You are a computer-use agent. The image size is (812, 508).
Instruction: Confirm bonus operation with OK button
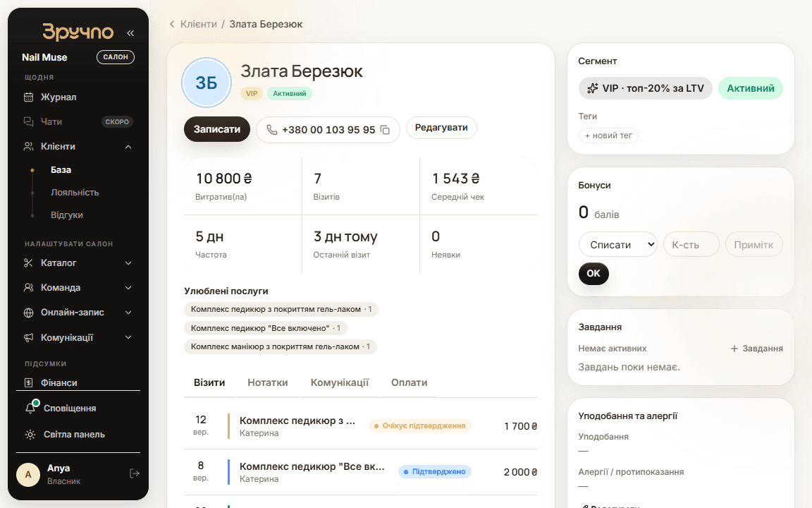point(593,273)
